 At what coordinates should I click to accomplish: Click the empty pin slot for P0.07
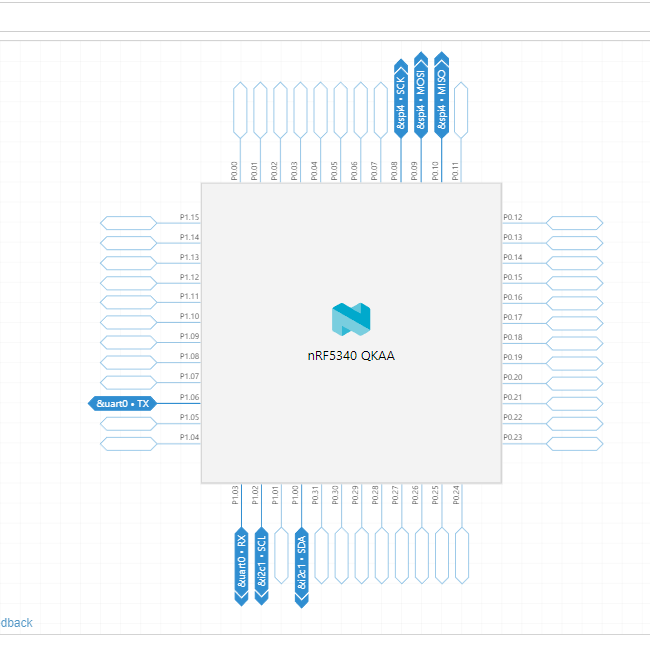click(x=381, y=110)
